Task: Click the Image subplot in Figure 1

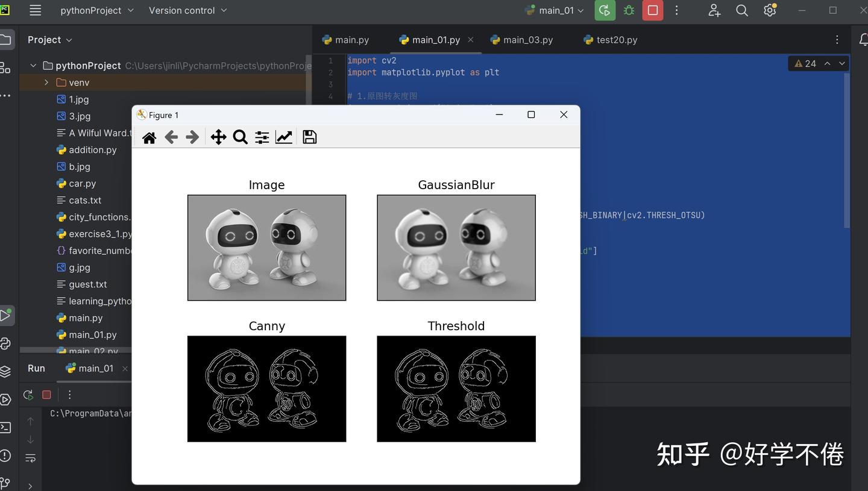Action: (x=266, y=248)
